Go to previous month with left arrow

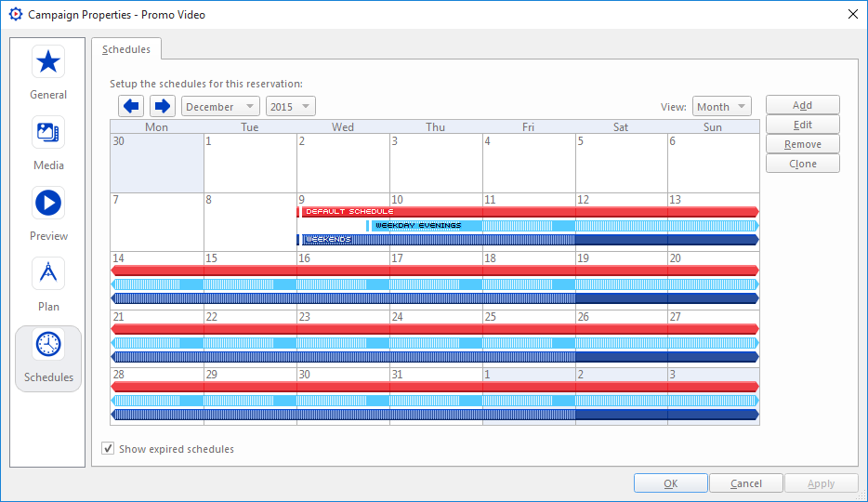coord(131,107)
